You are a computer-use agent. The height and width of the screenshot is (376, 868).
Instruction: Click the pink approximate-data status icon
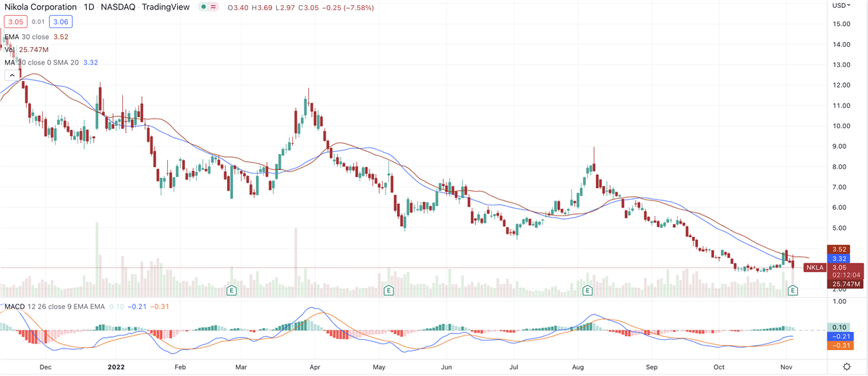click(215, 7)
